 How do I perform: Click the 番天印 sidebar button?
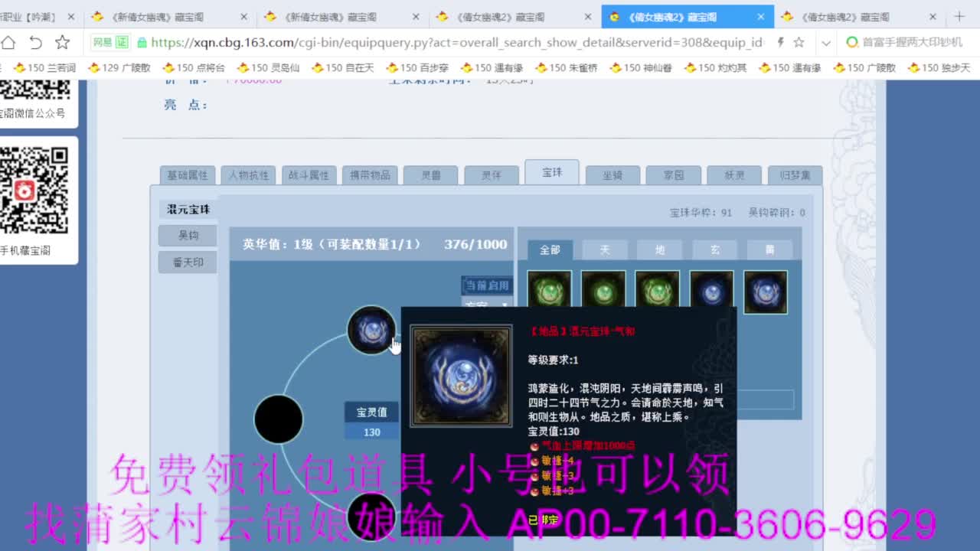pos(188,262)
